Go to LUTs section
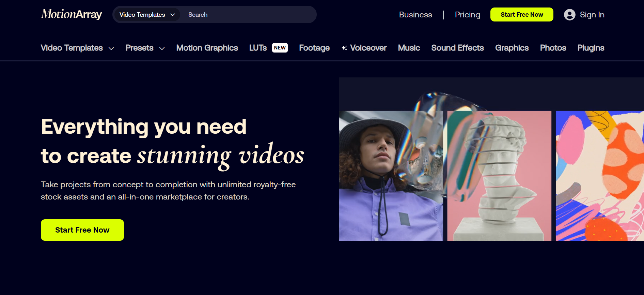Viewport: 644px width, 295px height. 258,48
